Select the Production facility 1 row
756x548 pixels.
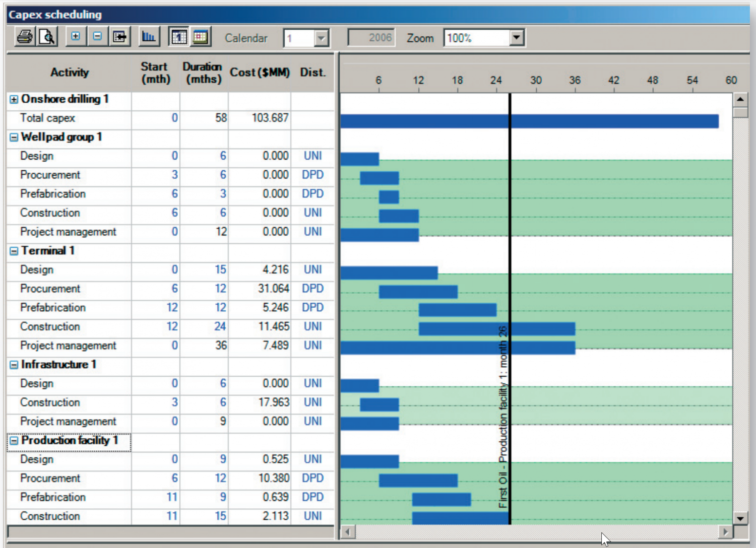point(69,441)
